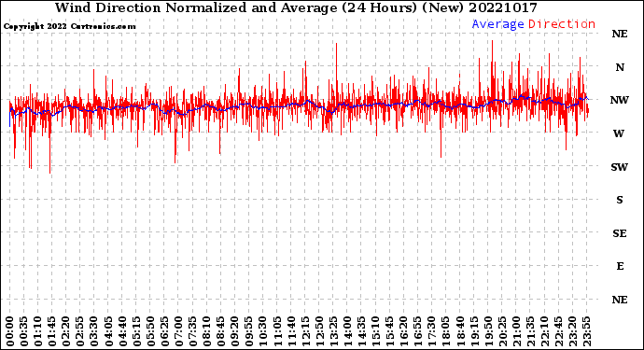
Task: Click the 12:15 time axis label
Action: pyautogui.click(x=305, y=331)
